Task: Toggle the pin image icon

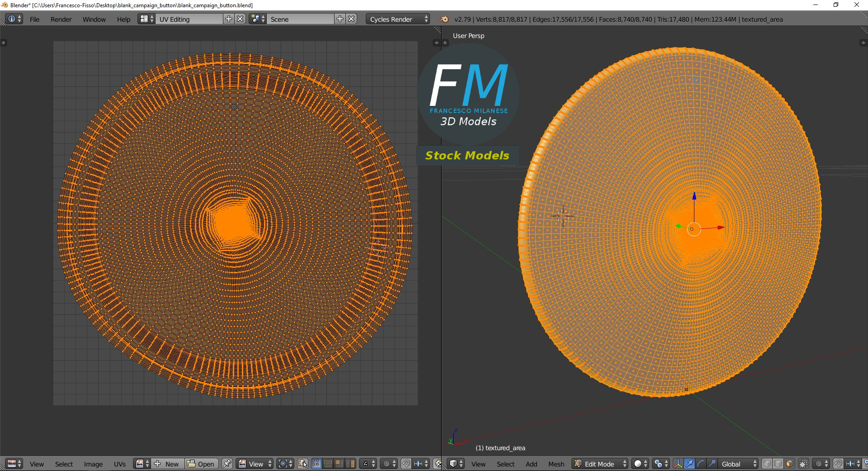Action: point(227,464)
